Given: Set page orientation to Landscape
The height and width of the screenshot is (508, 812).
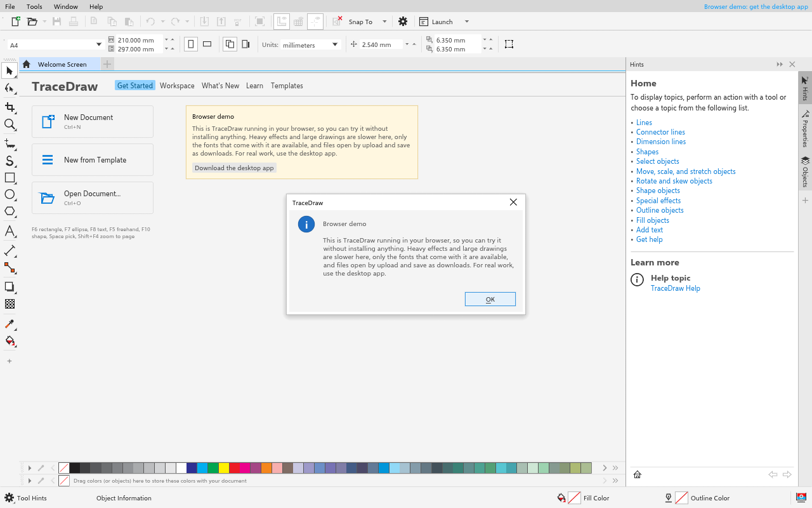Looking at the screenshot, I should [x=207, y=44].
